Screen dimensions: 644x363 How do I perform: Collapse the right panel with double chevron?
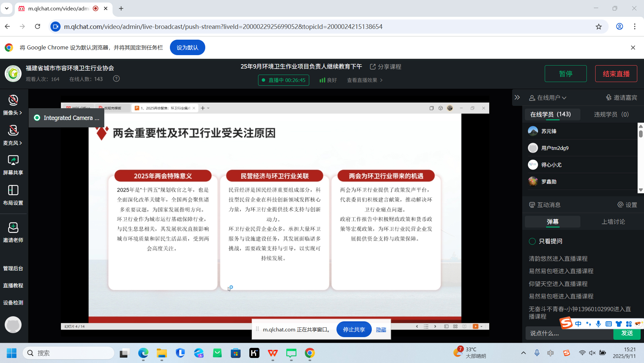click(517, 97)
